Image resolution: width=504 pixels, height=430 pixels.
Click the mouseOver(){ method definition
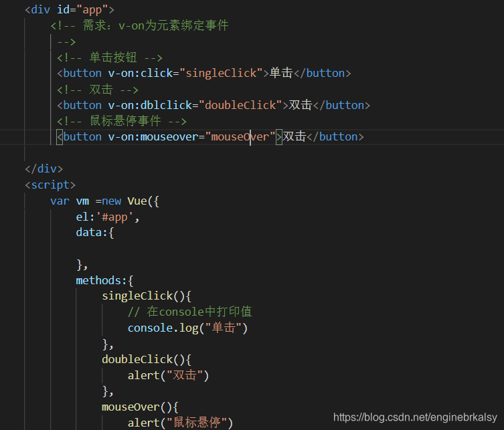[x=140, y=407]
